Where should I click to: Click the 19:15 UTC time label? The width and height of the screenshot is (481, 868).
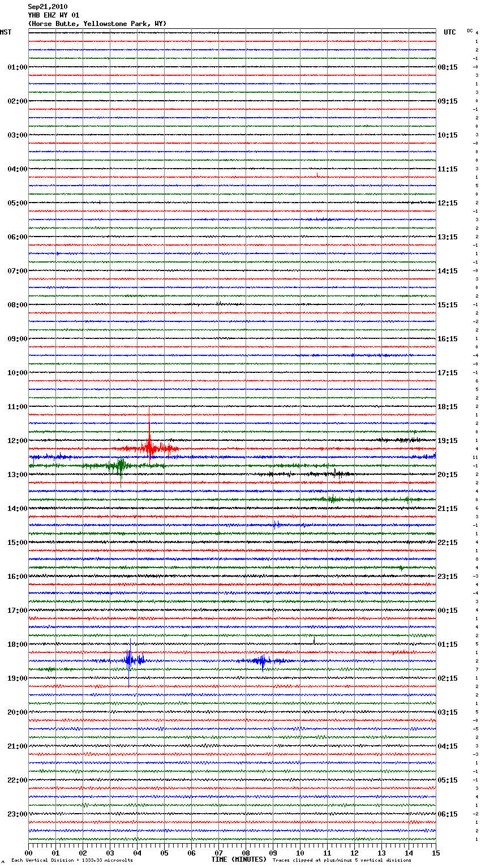(448, 441)
